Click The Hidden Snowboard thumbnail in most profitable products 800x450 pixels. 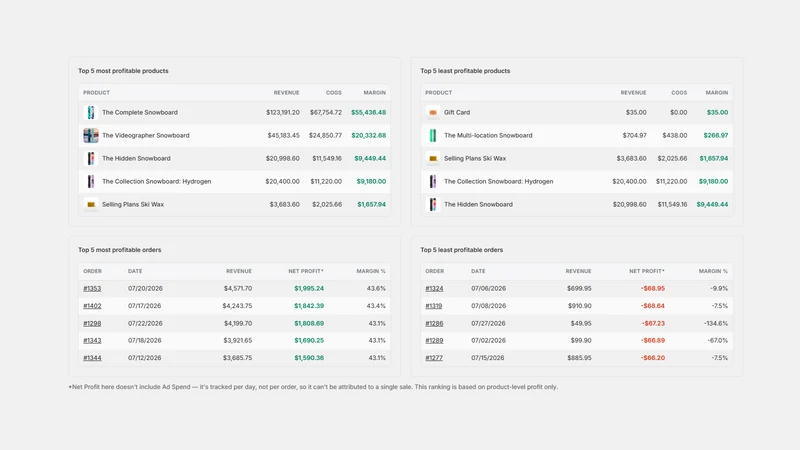pos(91,158)
